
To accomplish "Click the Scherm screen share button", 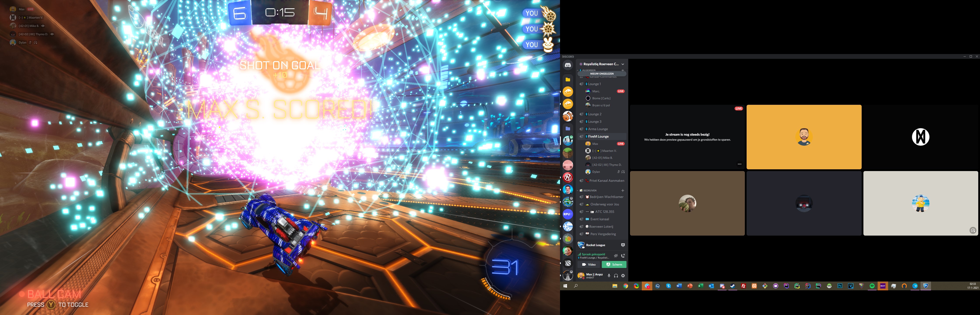I will pos(614,264).
